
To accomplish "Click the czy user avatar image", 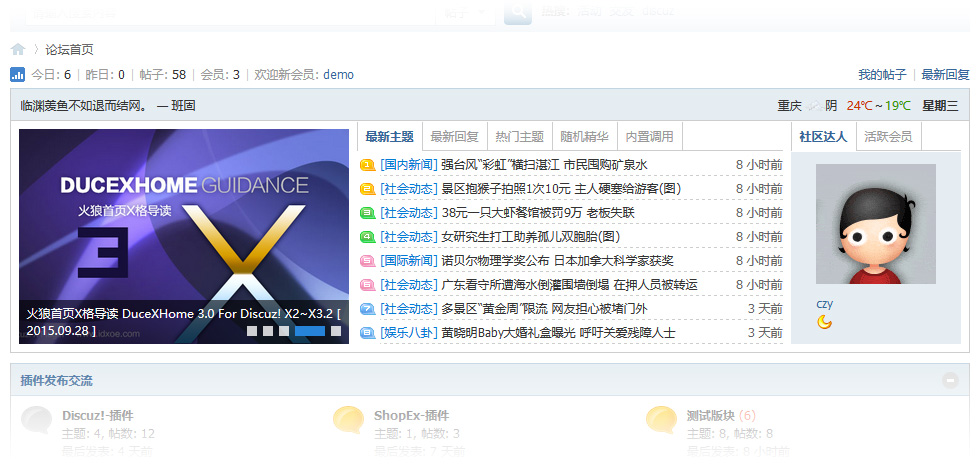I will 875,224.
